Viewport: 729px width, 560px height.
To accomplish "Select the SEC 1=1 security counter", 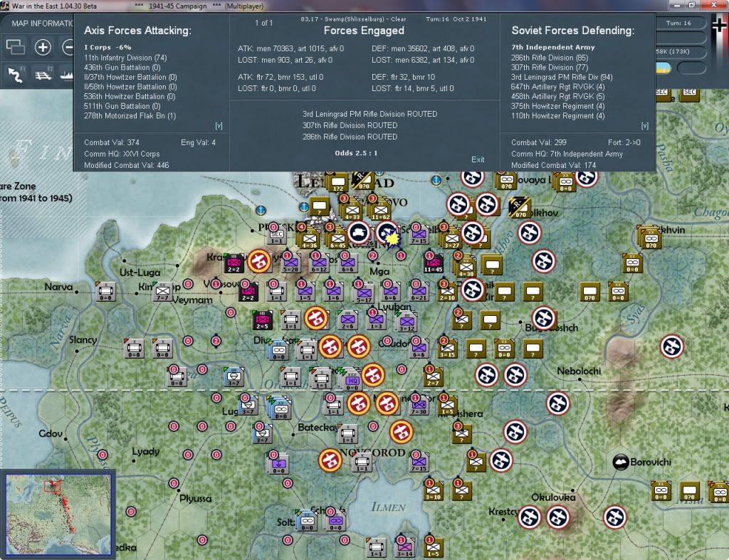I will pyautogui.click(x=277, y=235).
